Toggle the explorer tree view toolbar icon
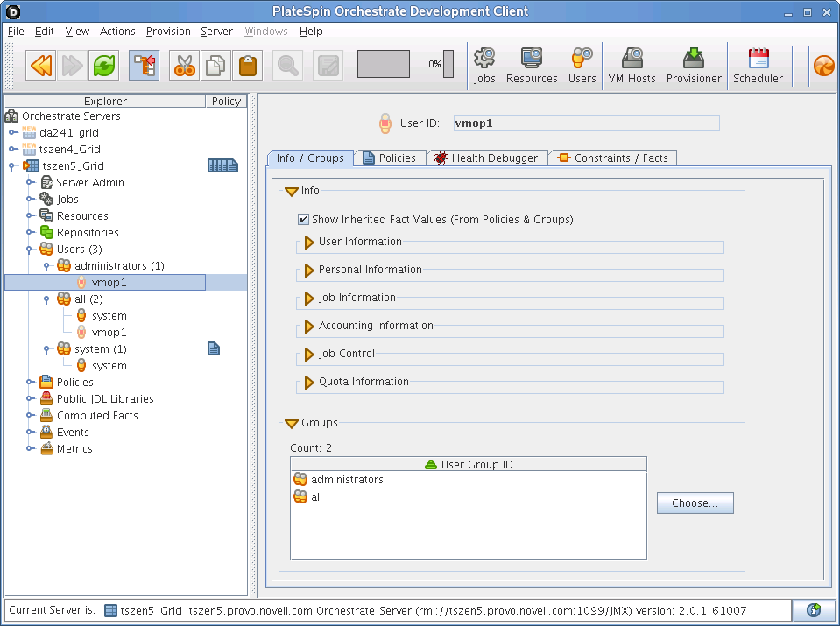 click(145, 66)
